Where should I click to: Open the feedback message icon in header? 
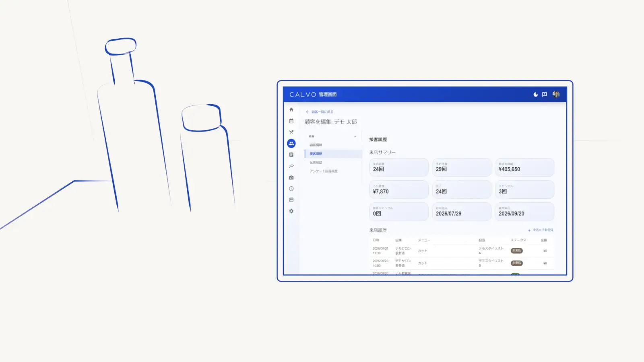coord(545,95)
